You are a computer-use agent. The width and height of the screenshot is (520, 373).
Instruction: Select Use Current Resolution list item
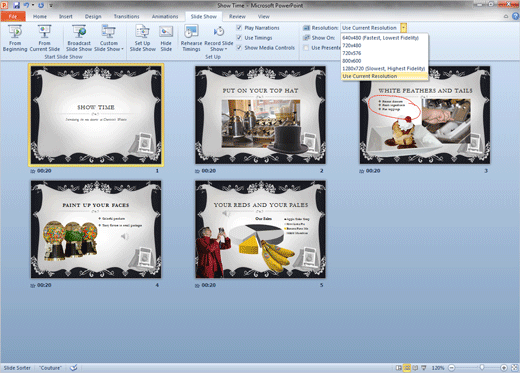384,76
